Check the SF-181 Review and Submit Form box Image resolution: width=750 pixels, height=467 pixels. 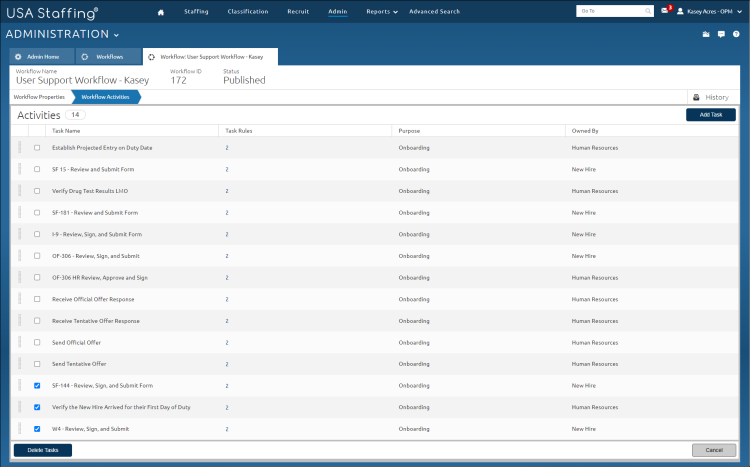point(37,212)
